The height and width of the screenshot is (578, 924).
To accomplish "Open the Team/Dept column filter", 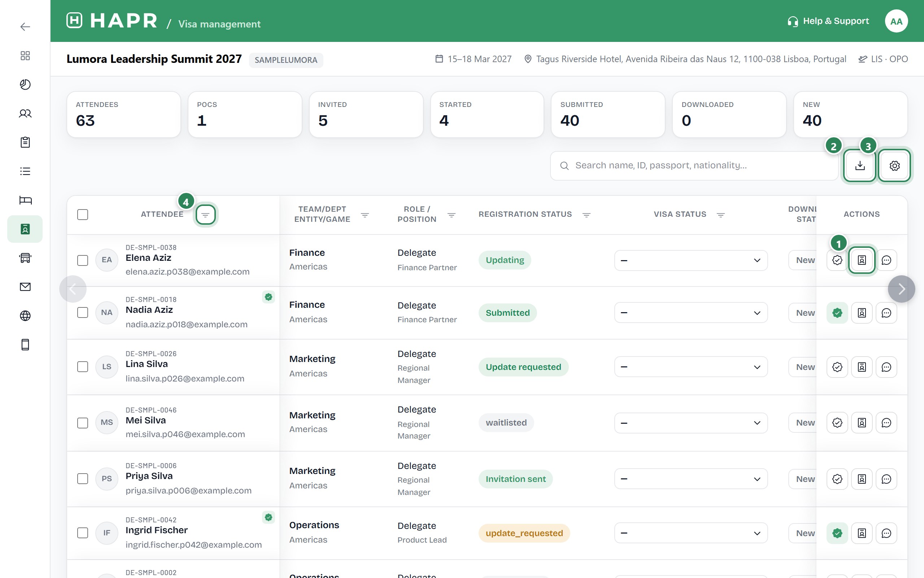I will tap(365, 215).
